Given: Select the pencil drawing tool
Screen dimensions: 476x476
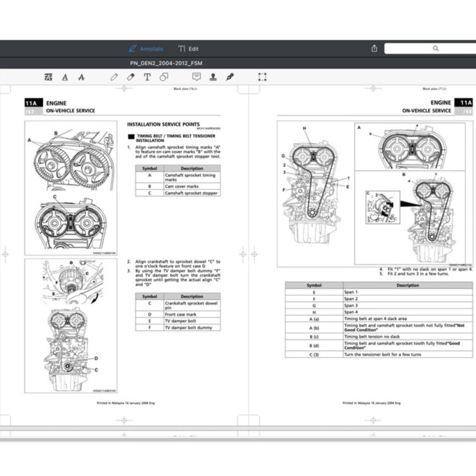Looking at the screenshot, I should click(x=114, y=77).
